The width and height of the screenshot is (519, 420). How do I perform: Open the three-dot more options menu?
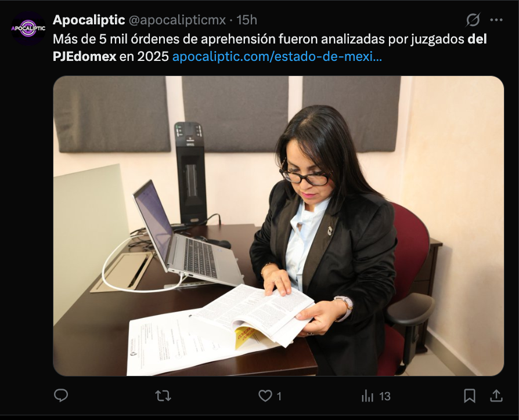tap(496, 20)
